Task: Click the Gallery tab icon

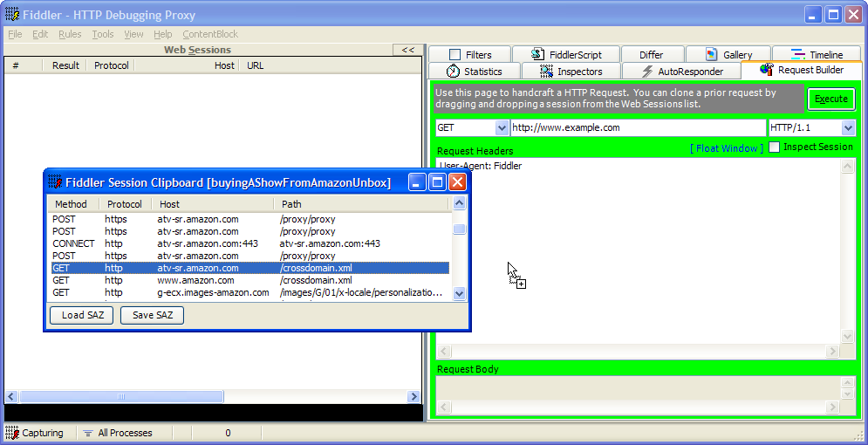Action: click(712, 55)
